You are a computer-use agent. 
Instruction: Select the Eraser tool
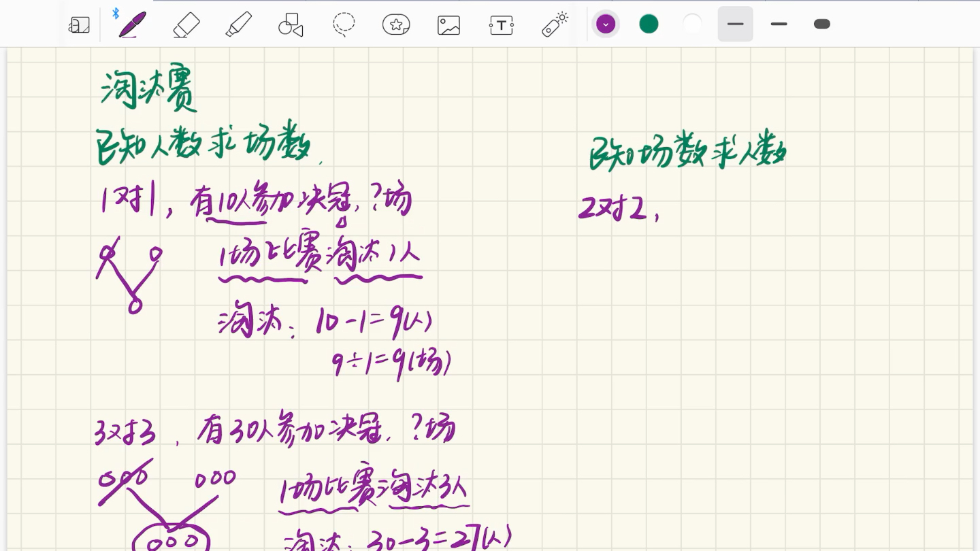[x=186, y=25]
